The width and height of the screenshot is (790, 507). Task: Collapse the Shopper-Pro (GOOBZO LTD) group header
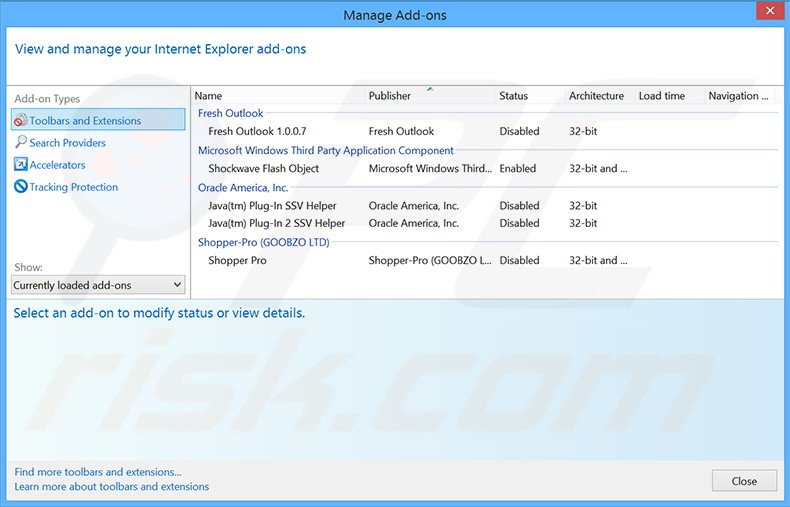[264, 242]
